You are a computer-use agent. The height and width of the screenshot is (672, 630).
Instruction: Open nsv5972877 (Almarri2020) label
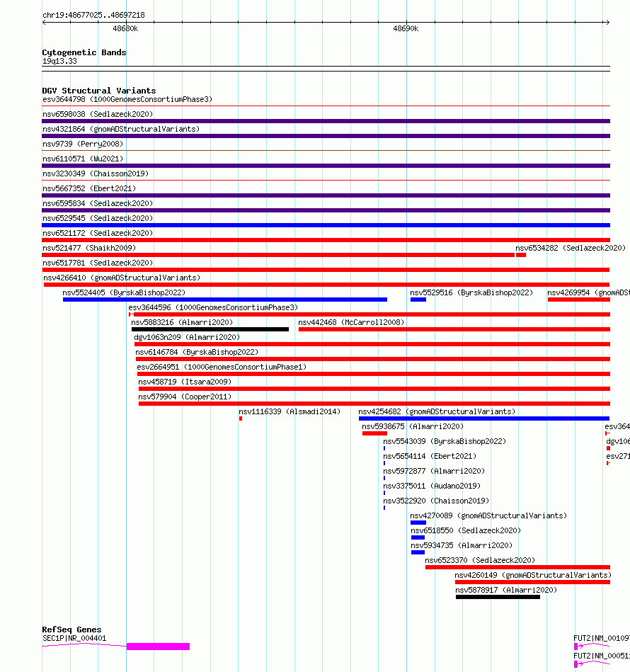pyautogui.click(x=434, y=471)
